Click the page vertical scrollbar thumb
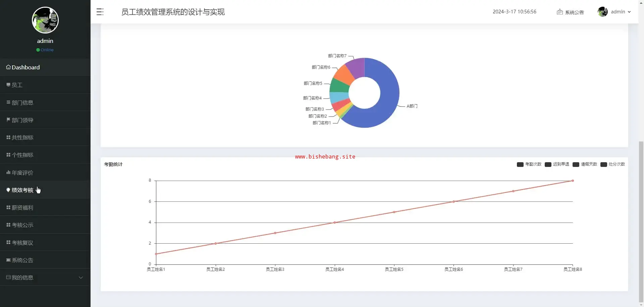The height and width of the screenshot is (307, 644). click(x=641, y=221)
